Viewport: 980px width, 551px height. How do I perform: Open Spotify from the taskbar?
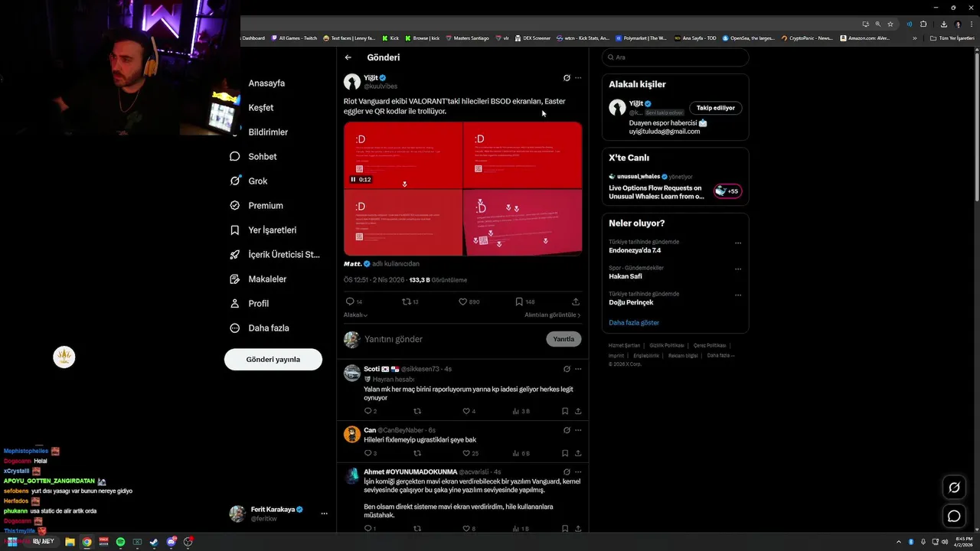point(120,542)
